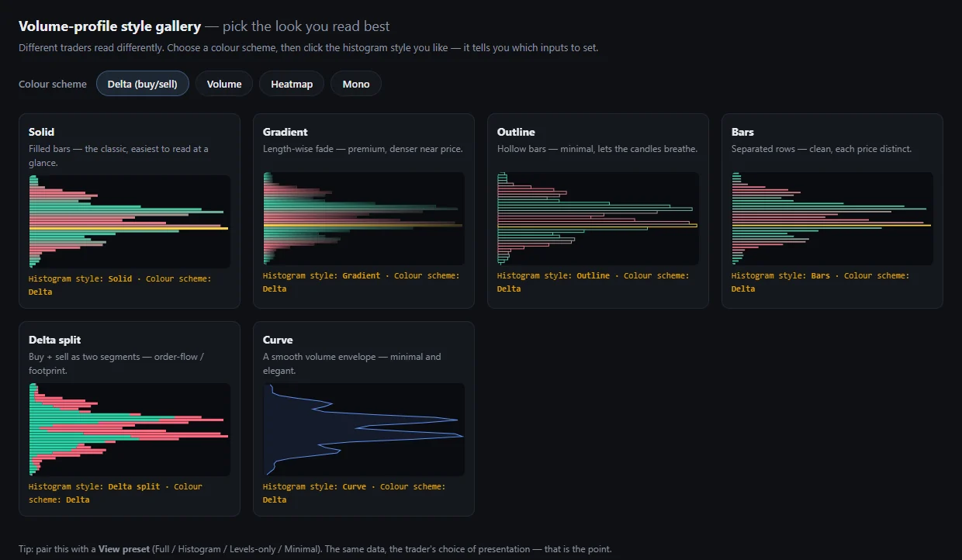Click 'A smooth volume envelope' description
The height and width of the screenshot is (560, 962).
click(352, 363)
